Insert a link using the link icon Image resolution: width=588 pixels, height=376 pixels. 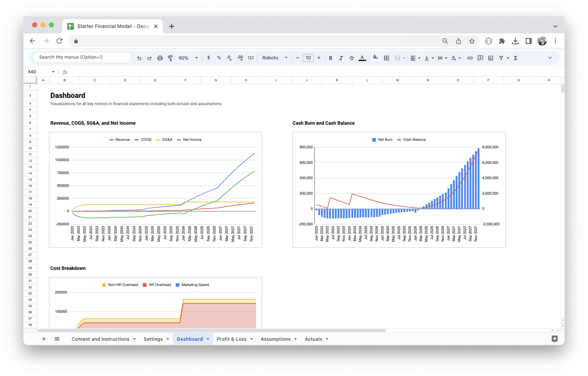pos(470,58)
